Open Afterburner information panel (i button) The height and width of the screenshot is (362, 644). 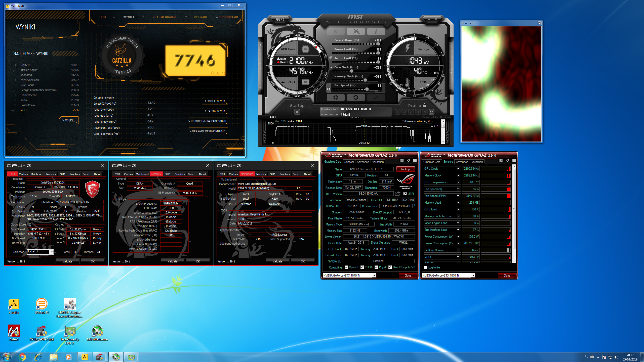coord(376,31)
